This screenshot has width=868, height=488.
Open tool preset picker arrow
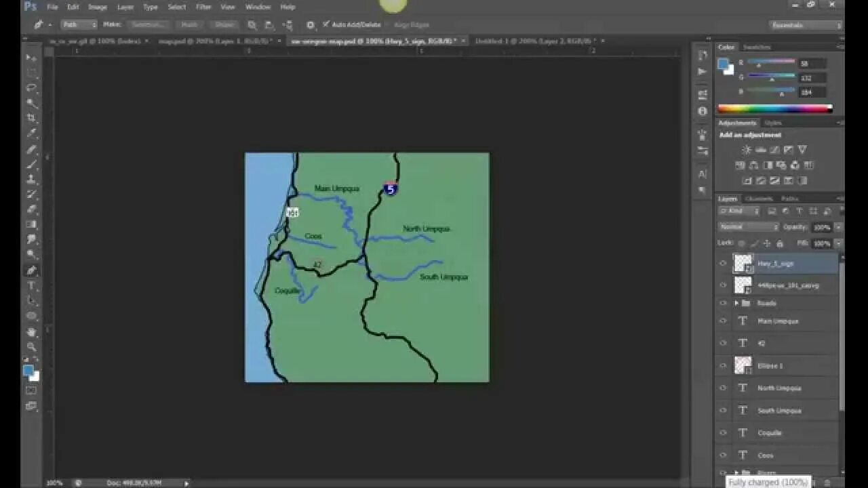point(50,24)
